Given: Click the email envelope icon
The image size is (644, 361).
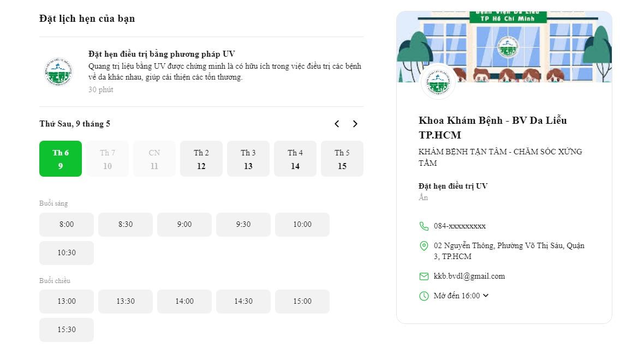Looking at the screenshot, I should [x=424, y=276].
